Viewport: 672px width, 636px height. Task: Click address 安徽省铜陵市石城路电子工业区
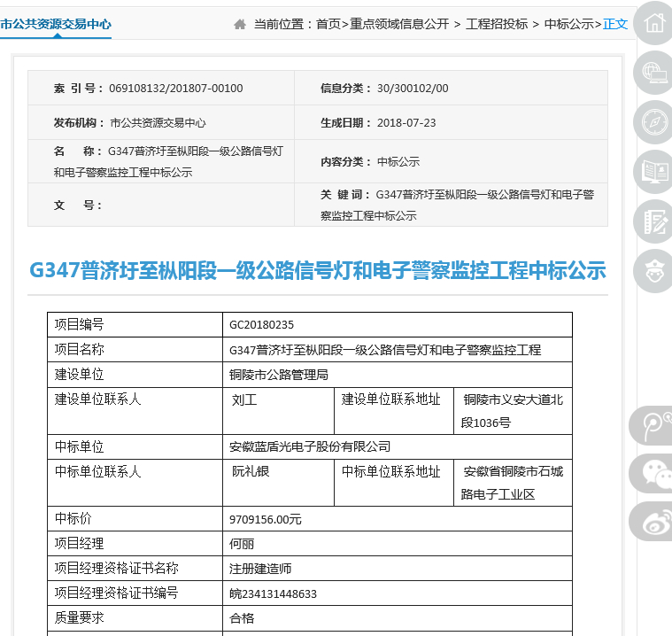click(x=513, y=483)
